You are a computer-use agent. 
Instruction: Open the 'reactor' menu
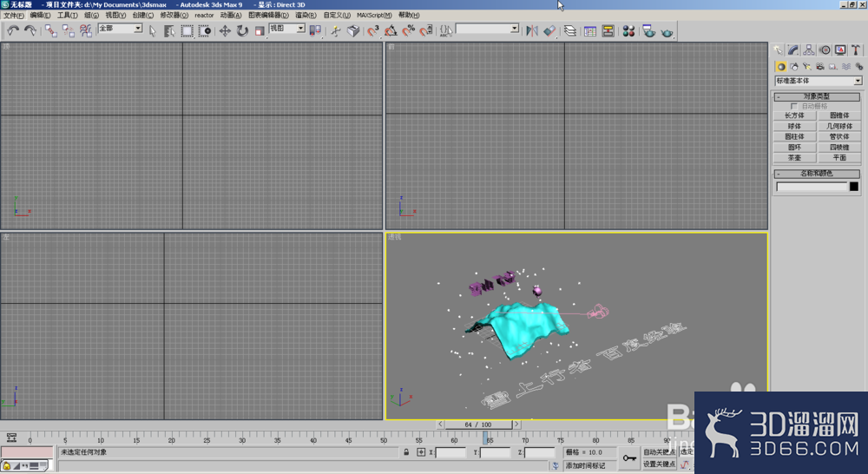pyautogui.click(x=204, y=15)
